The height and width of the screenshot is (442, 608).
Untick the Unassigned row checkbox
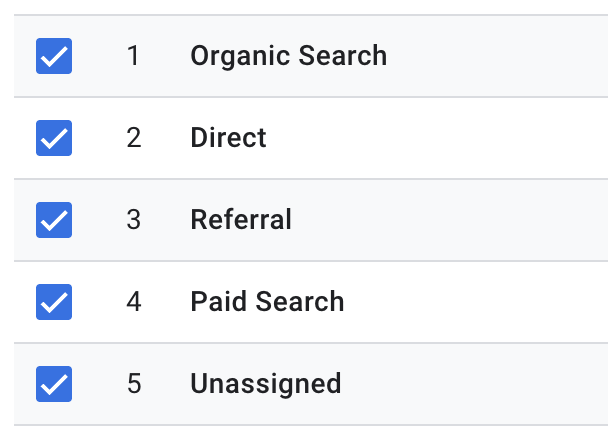(x=54, y=384)
